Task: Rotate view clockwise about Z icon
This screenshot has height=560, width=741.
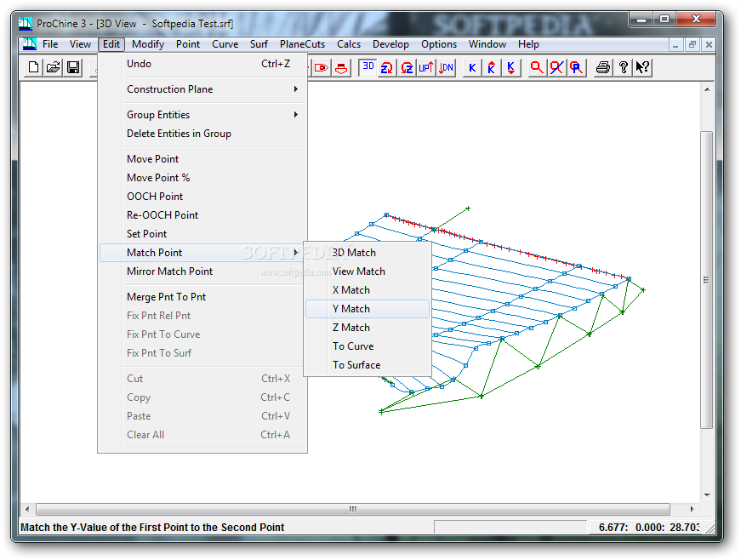Action: pos(387,67)
